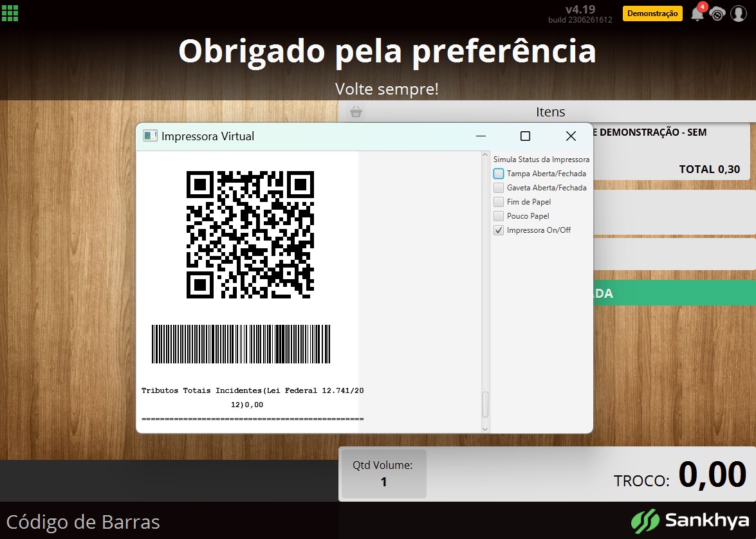This screenshot has width=756, height=539.
Task: Click the Obrigado pela preferência heading
Action: (387, 51)
